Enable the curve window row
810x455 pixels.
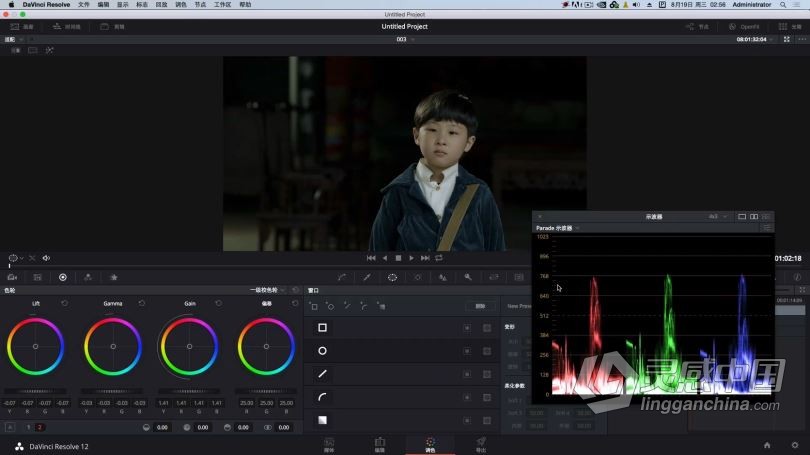[x=322, y=397]
